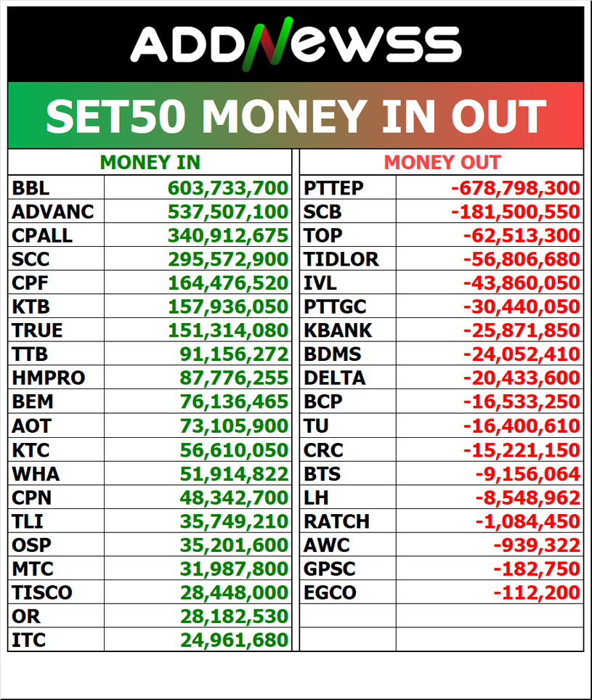Click the SET50 MONEY IN OUT banner
592x700 pixels.
296,116
